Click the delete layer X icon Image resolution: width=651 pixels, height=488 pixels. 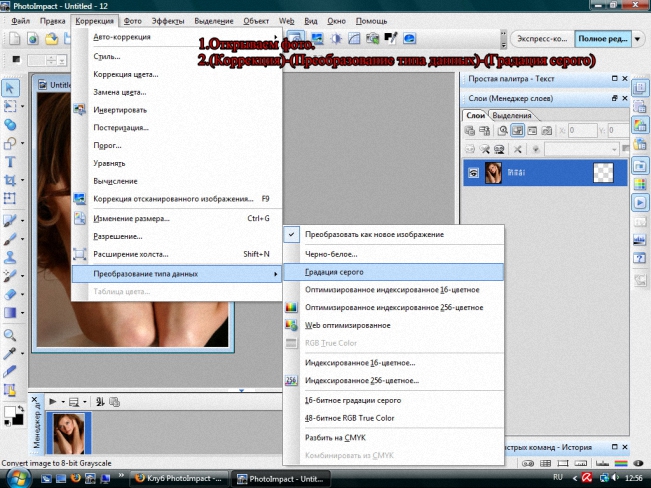point(517,149)
